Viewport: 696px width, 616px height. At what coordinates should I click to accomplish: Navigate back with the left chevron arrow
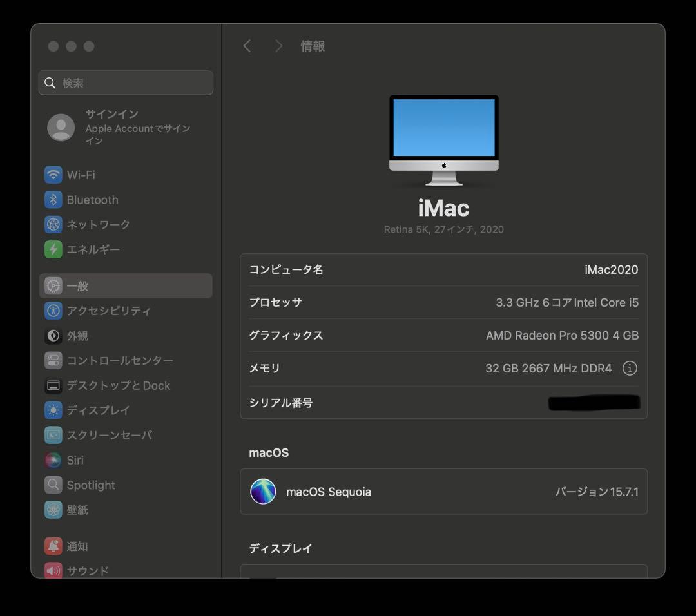[247, 46]
